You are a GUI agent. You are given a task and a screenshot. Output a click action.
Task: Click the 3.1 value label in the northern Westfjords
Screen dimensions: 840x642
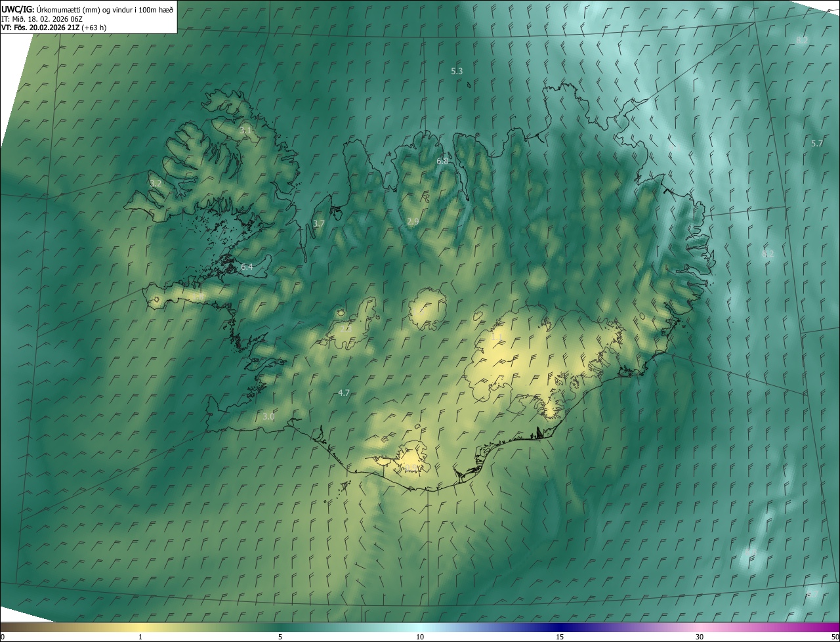(x=245, y=131)
